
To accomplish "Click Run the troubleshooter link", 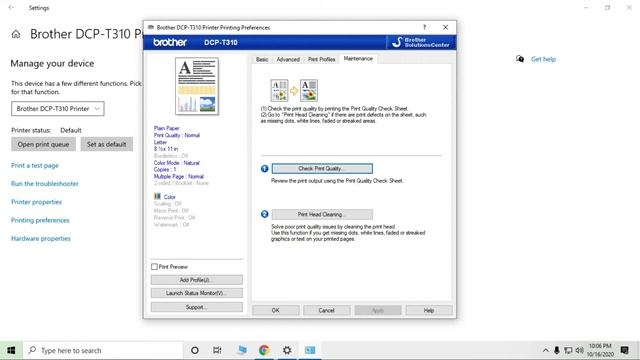I will pyautogui.click(x=45, y=184).
